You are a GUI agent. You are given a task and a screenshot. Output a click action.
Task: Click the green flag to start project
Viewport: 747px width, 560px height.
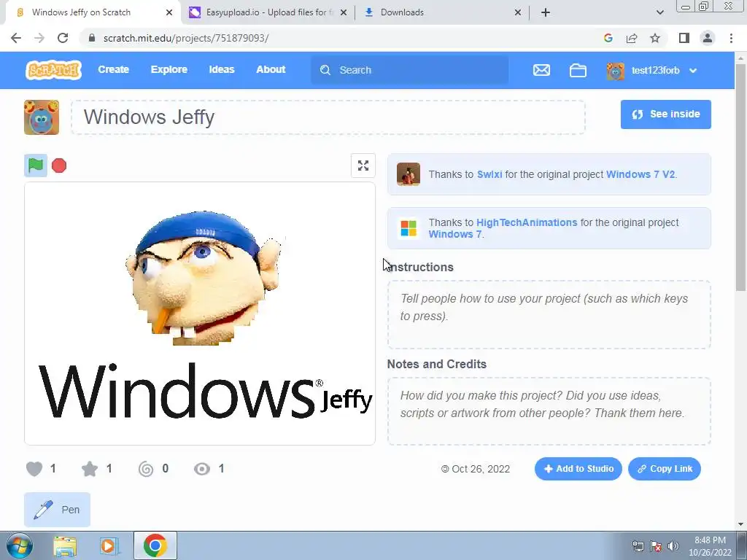pos(36,166)
